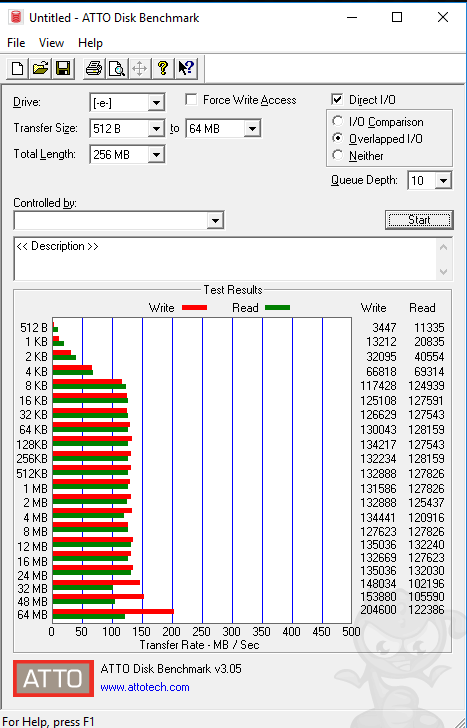
Task: Activate the context help arrow icon
Action: click(186, 69)
